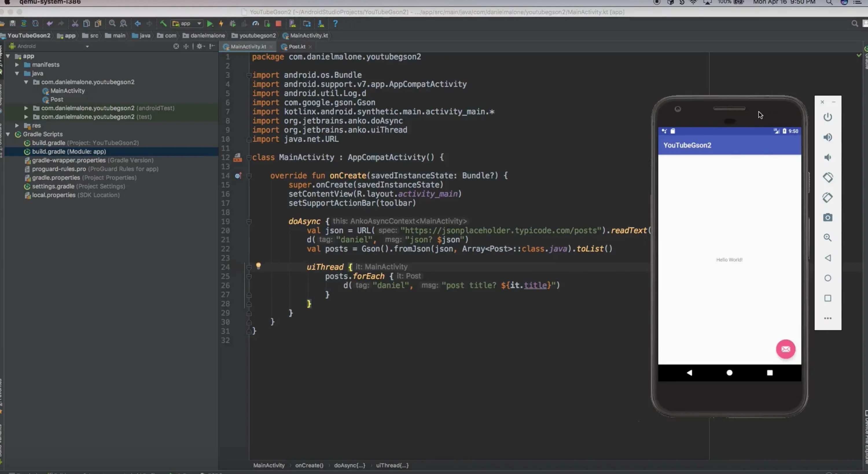Click the green Run app button
Image resolution: width=868 pixels, height=474 pixels.
coord(209,24)
